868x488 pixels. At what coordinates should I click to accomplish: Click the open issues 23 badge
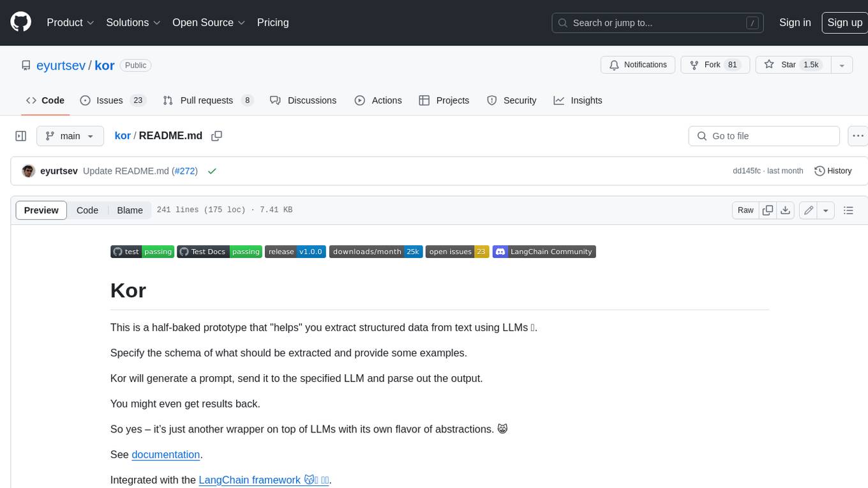pos(457,252)
